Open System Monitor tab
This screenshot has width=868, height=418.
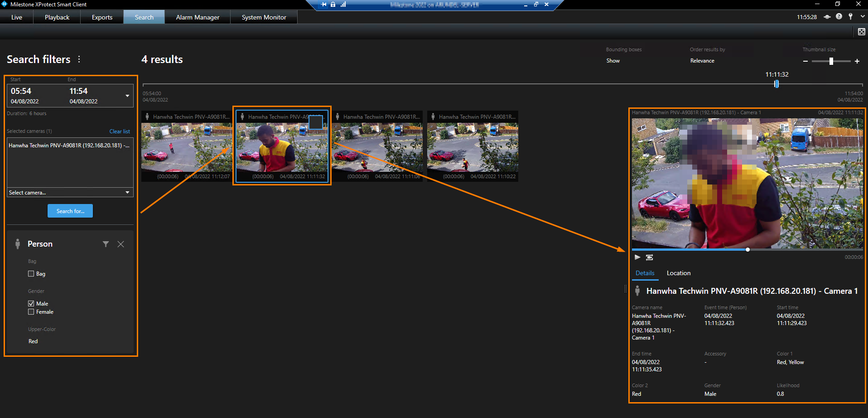(264, 17)
